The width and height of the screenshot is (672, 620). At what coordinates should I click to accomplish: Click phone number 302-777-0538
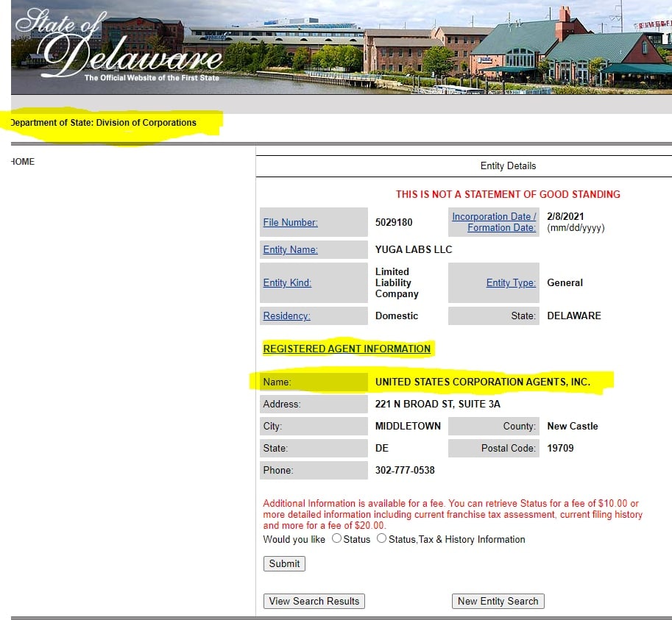(x=405, y=470)
